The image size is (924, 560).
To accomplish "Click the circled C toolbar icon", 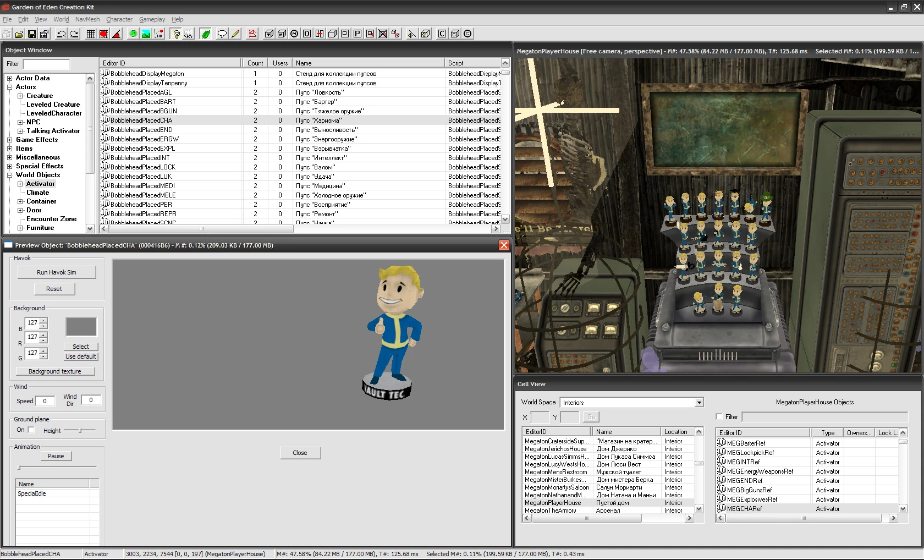I will [468, 34].
